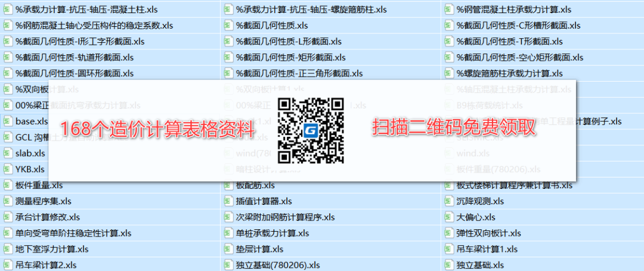
Task: Click the file name %螺旋箍筋柱承载力计算.xls
Action: [509, 73]
